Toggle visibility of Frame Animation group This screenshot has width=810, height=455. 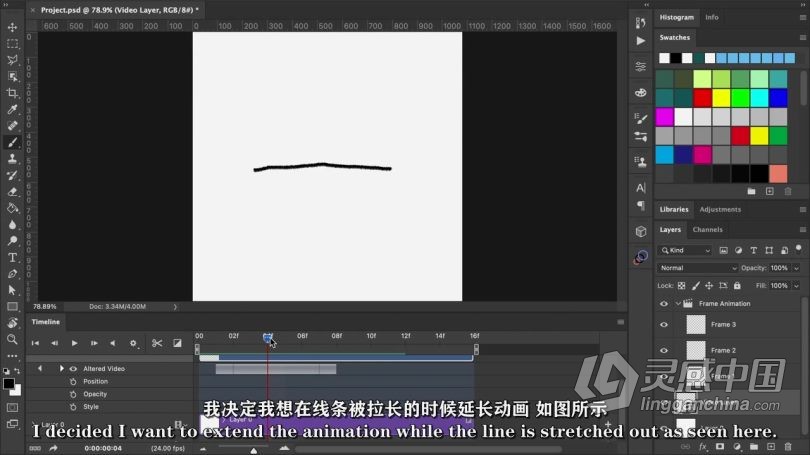tap(664, 304)
